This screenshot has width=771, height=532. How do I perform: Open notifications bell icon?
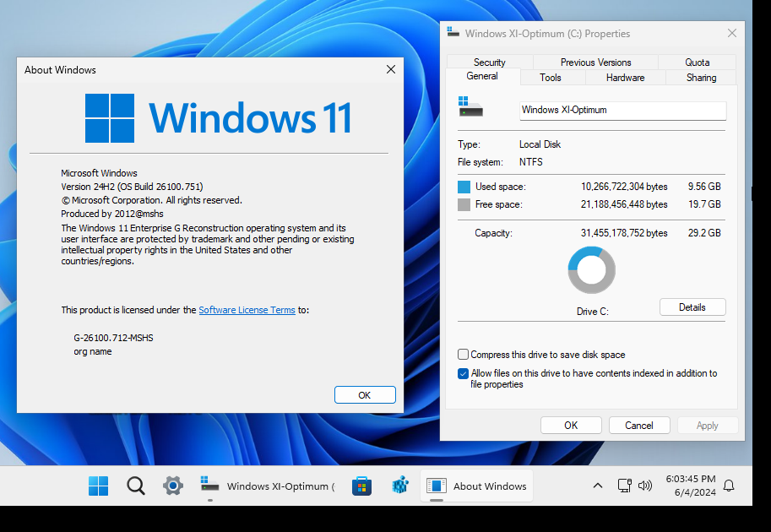click(x=729, y=486)
